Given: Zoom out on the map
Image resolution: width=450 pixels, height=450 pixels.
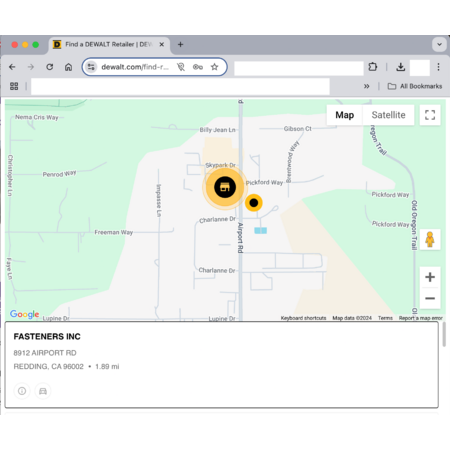Looking at the screenshot, I should pyautogui.click(x=430, y=298).
